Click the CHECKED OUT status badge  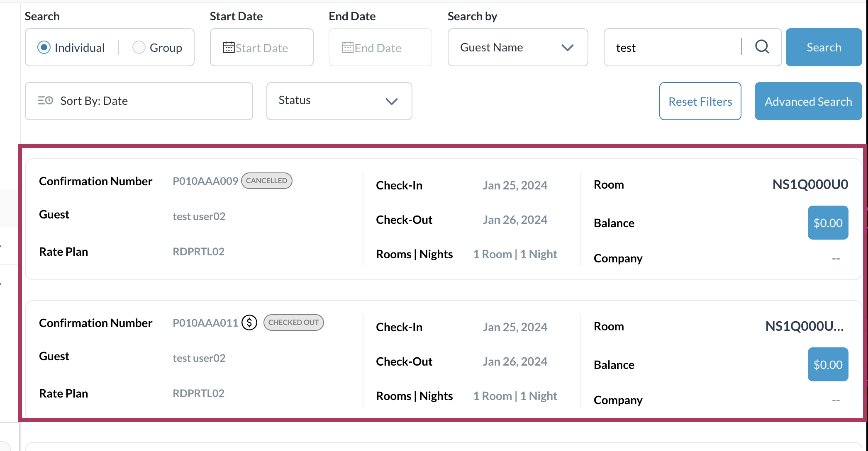(x=293, y=322)
